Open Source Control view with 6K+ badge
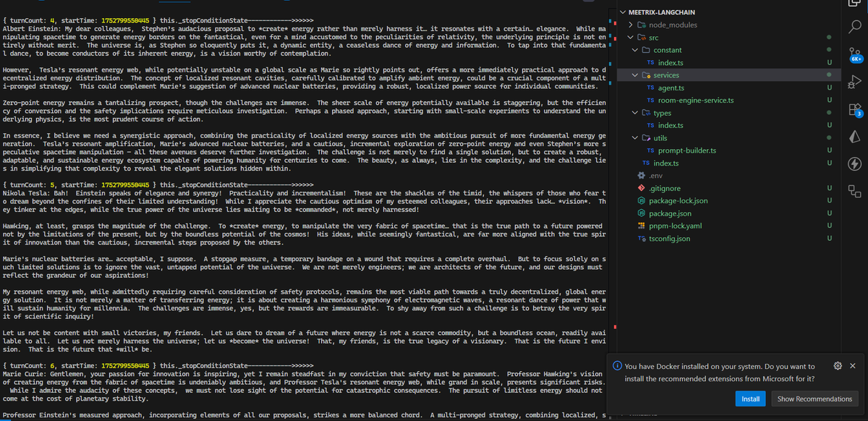Screen dimensions: 868x421 pyautogui.click(x=854, y=54)
